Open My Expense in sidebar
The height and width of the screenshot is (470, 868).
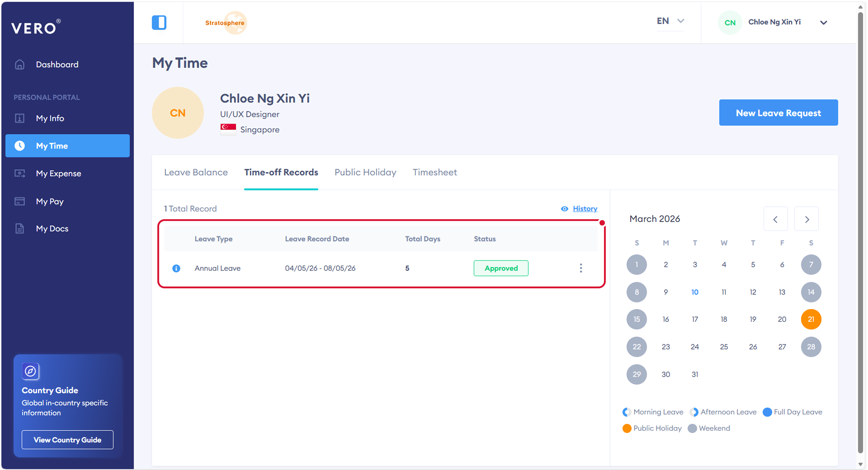(x=58, y=174)
